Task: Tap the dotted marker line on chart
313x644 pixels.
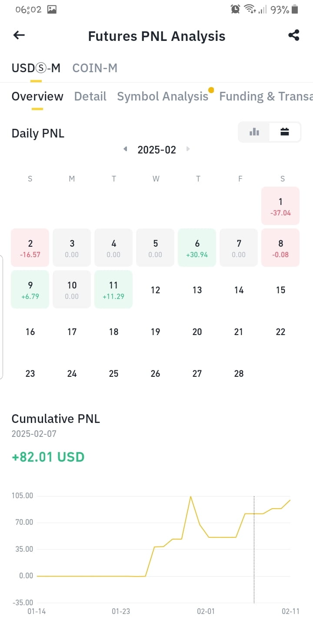Action: [254, 549]
